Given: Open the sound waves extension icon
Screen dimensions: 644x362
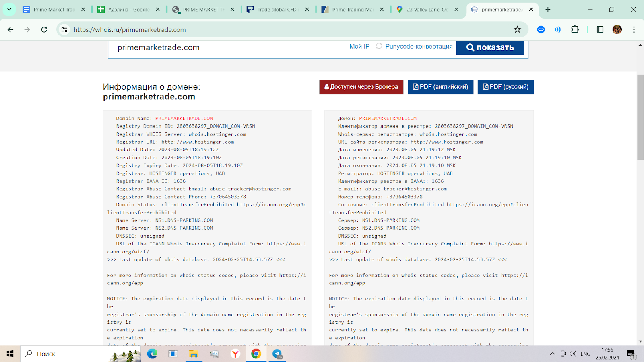Looking at the screenshot, I should tap(558, 29).
